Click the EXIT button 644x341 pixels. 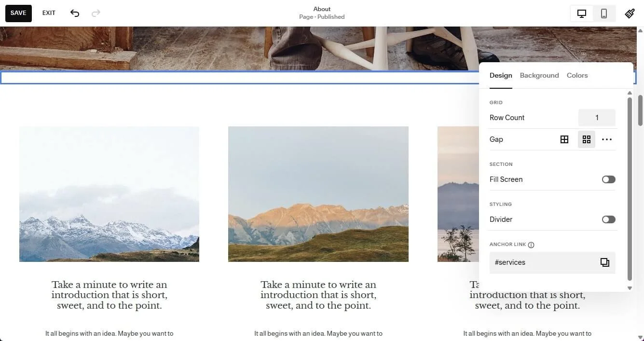pos(48,13)
